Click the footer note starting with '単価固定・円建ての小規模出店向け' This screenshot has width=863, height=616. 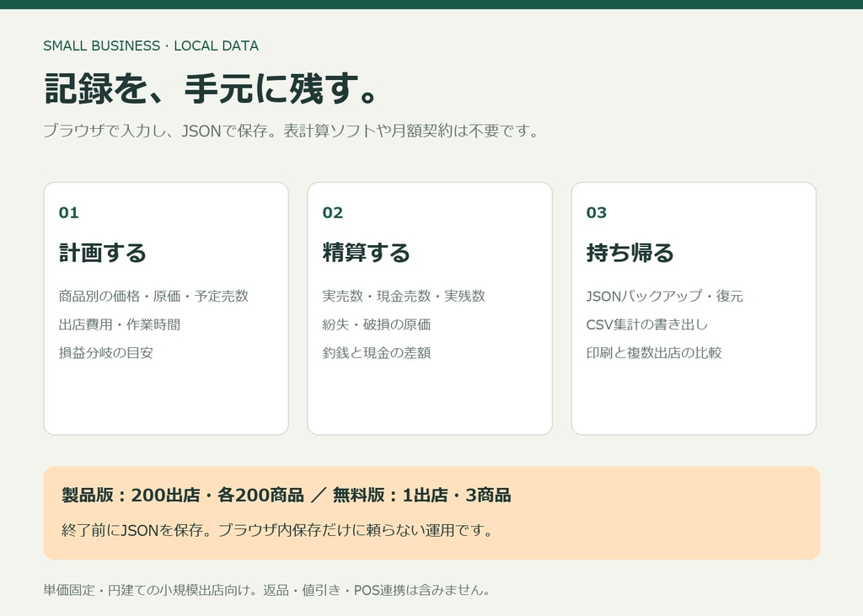click(266, 590)
